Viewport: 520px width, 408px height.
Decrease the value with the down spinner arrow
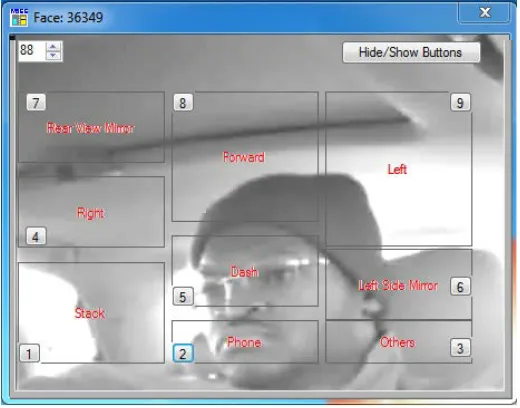click(53, 56)
